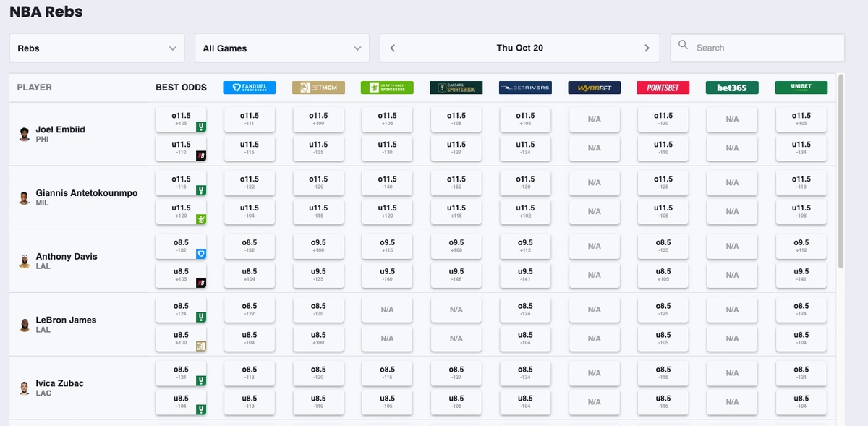Click N/A for LeBron over at DraftKings
868x426 pixels.
387,310
